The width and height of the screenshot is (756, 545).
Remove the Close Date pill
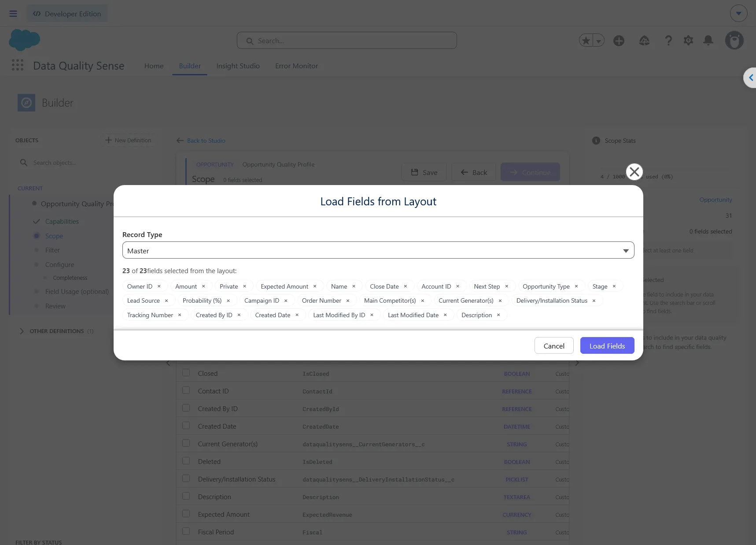coord(406,286)
